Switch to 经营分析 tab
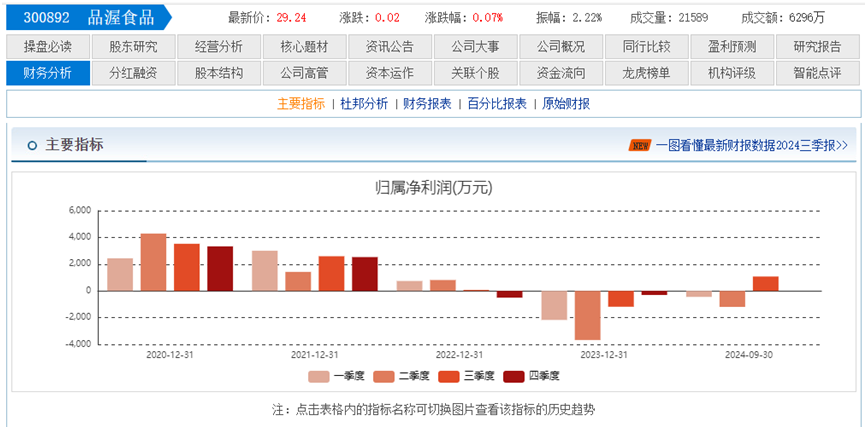The image size is (867, 429). [x=219, y=47]
